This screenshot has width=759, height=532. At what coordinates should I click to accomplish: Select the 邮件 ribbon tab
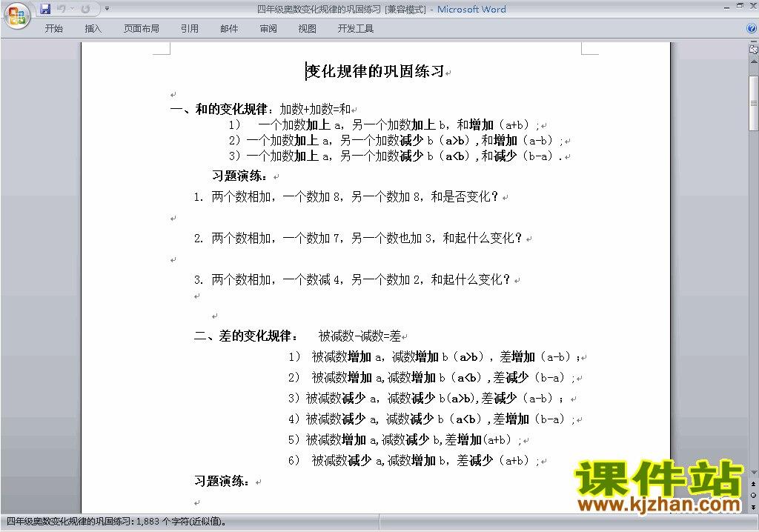[229, 29]
